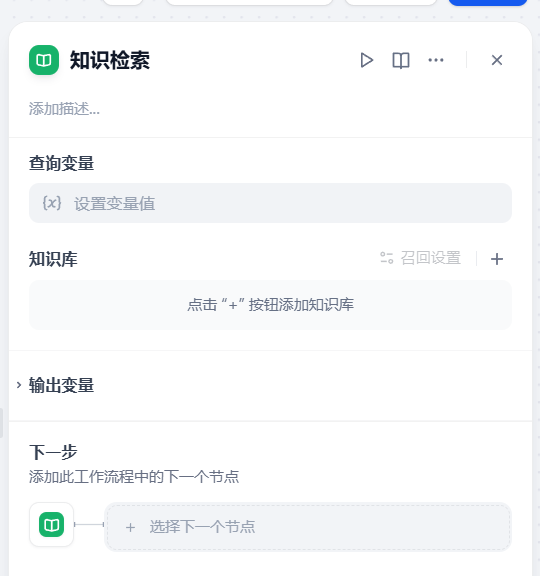The height and width of the screenshot is (576, 540).
Task: Set the query variable in 设置变量值 field
Action: 270,203
